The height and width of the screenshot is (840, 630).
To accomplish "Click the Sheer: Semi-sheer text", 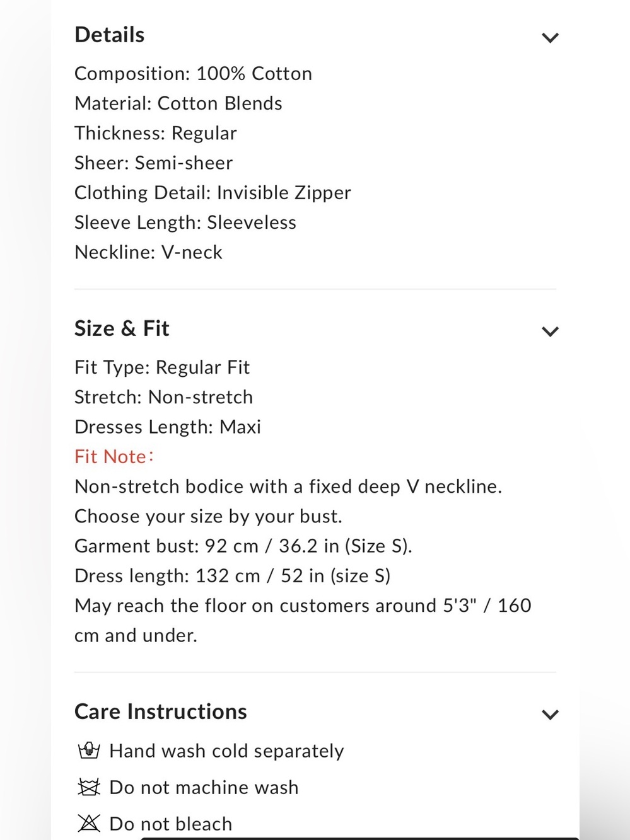I will [x=153, y=163].
